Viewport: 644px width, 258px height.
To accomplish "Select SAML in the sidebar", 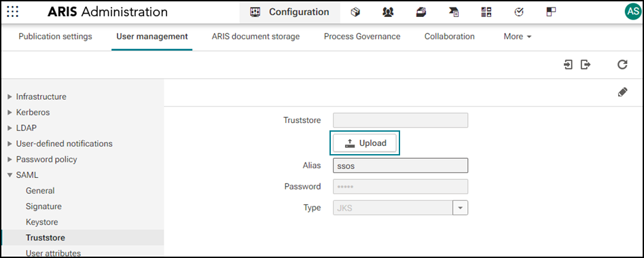I will click(27, 175).
